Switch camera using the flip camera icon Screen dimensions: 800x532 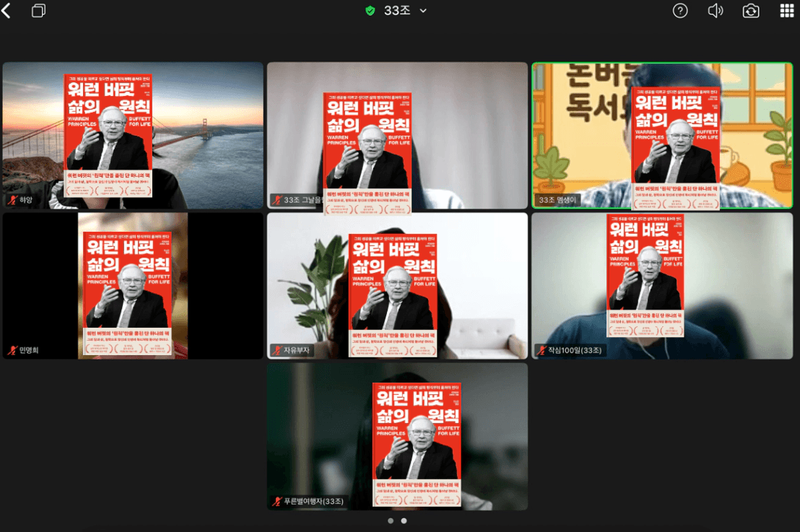pos(751,11)
